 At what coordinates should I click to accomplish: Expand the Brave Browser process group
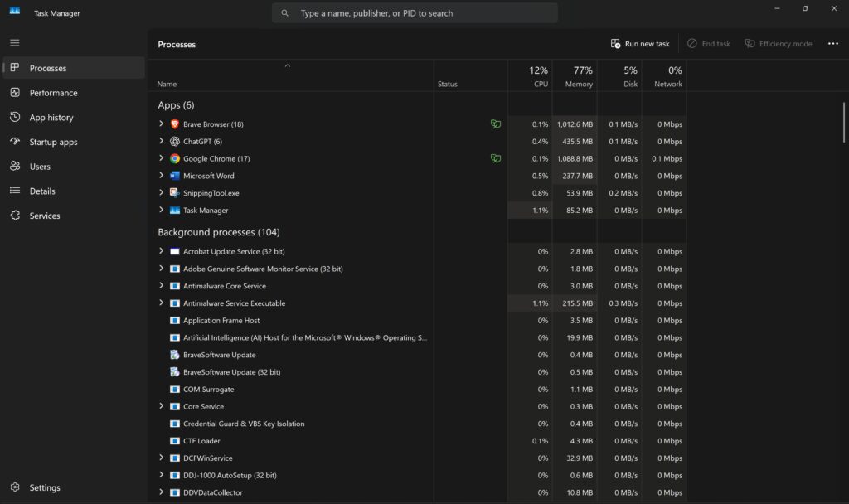pyautogui.click(x=161, y=124)
